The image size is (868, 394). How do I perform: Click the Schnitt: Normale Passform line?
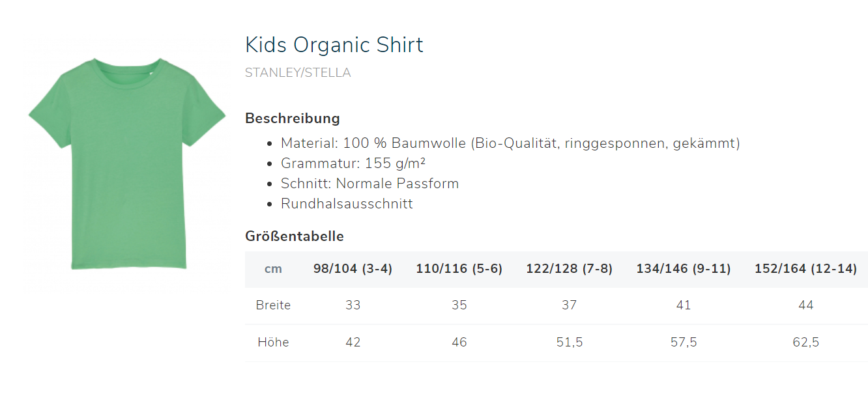[x=369, y=184]
